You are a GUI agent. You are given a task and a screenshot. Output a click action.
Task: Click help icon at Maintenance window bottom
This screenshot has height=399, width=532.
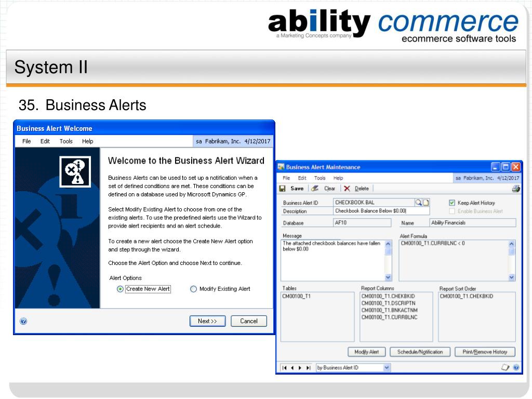pos(516,367)
